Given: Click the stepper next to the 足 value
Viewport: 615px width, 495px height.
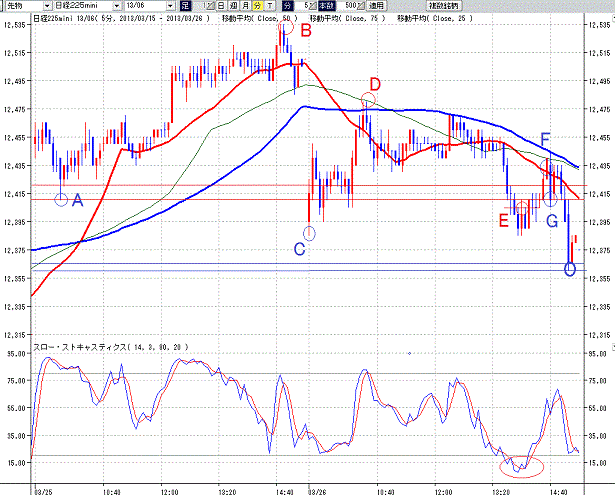Looking at the screenshot, I should 210,5.
